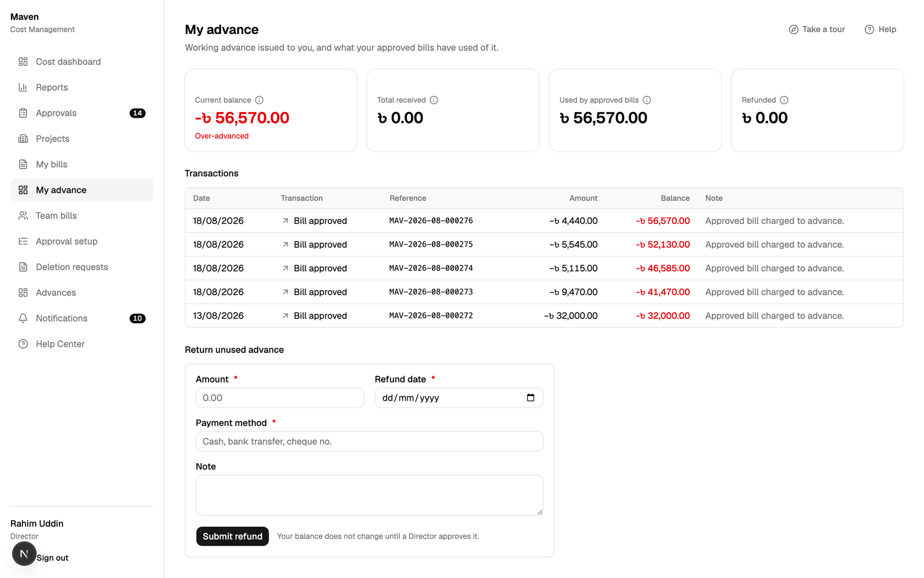
Task: Click the Notifications bell icon
Action: coord(23,318)
